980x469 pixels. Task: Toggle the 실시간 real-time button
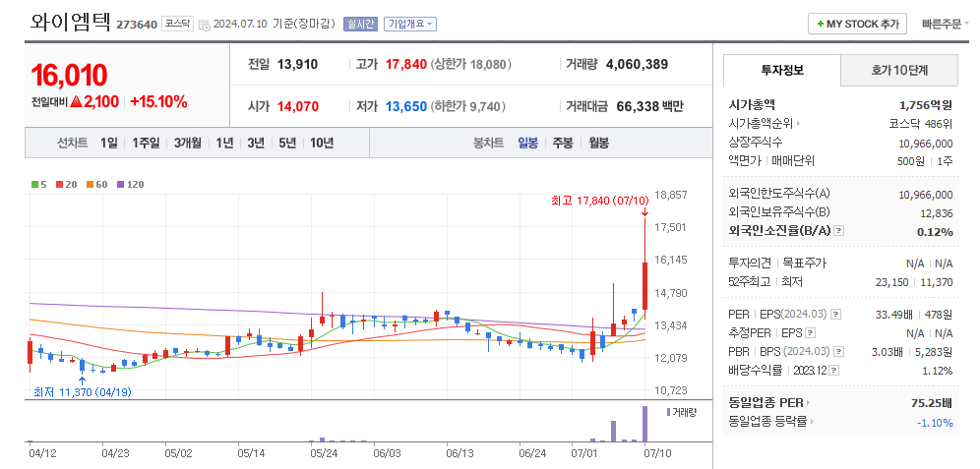[361, 25]
